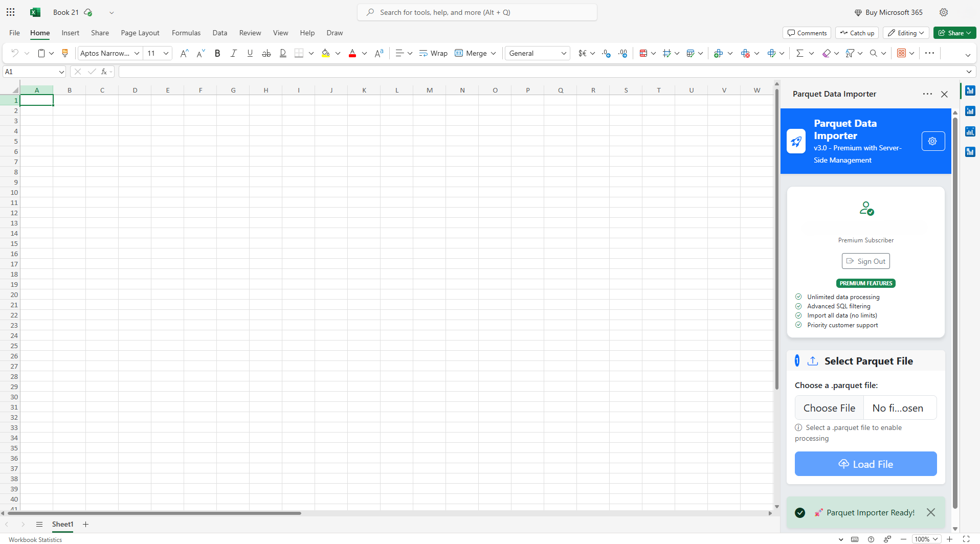This screenshot has width=980, height=544.
Task: Open General number format dropdown
Action: coord(564,53)
